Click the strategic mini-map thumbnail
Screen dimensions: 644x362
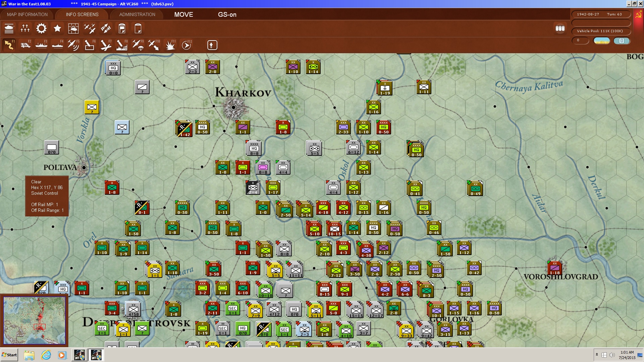click(34, 321)
